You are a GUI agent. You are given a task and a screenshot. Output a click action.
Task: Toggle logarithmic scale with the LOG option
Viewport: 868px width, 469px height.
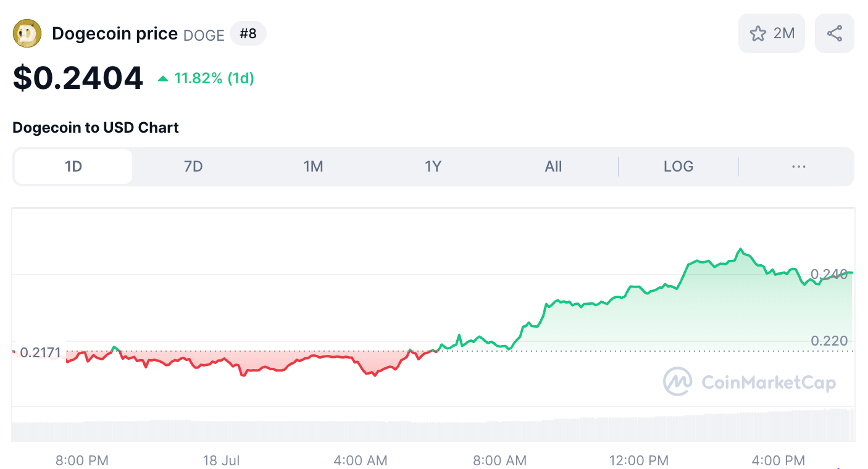678,166
